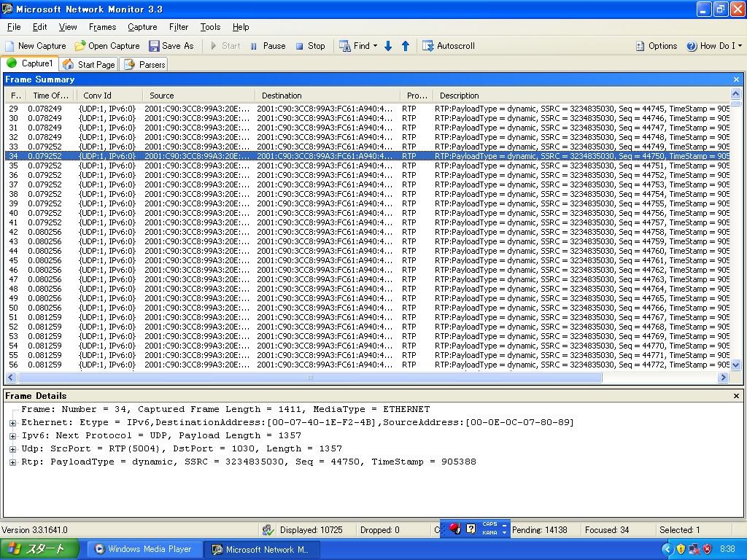Click the IME help question mark icon

tap(471, 529)
